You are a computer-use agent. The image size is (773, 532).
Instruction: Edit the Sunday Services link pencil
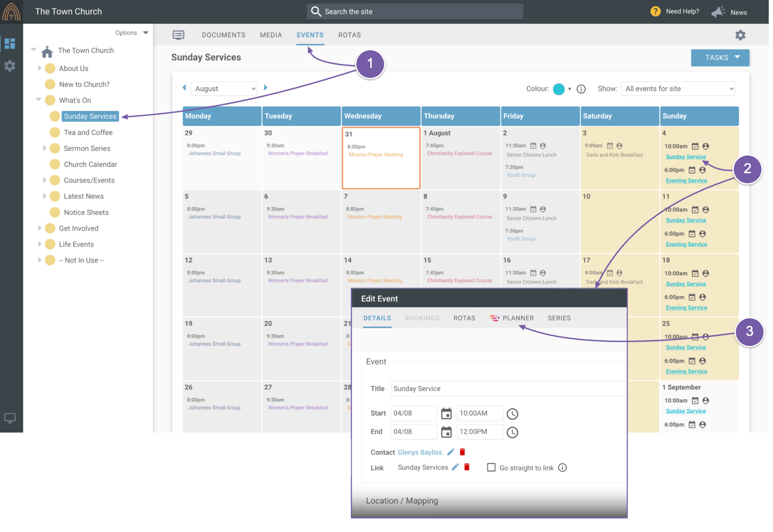(x=455, y=467)
